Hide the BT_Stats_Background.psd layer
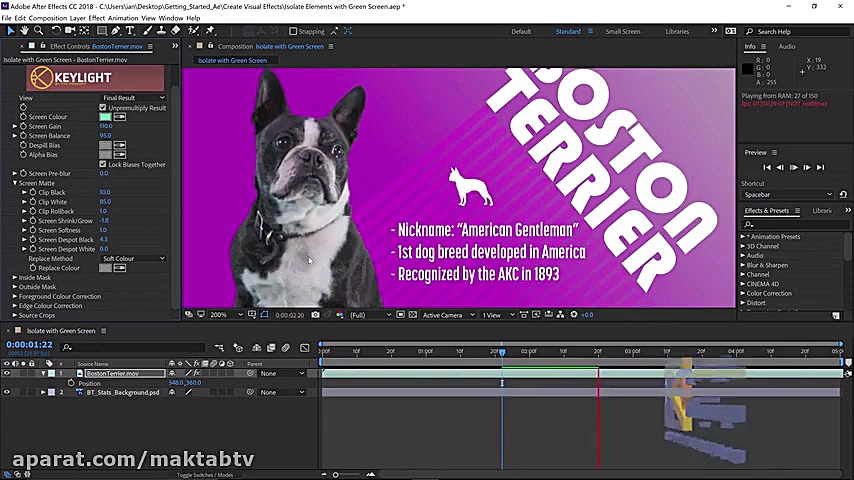 6,393
